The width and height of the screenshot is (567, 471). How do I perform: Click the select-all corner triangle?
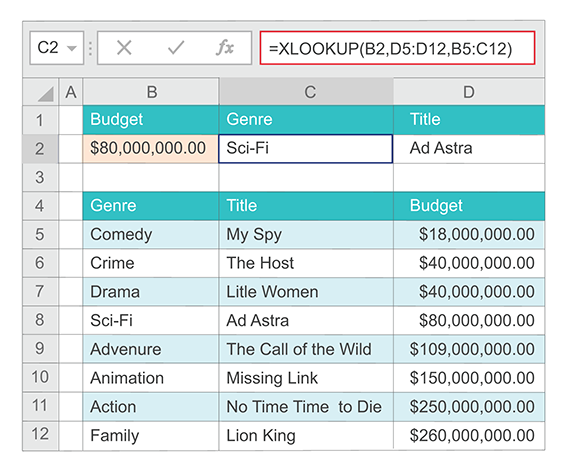46,94
